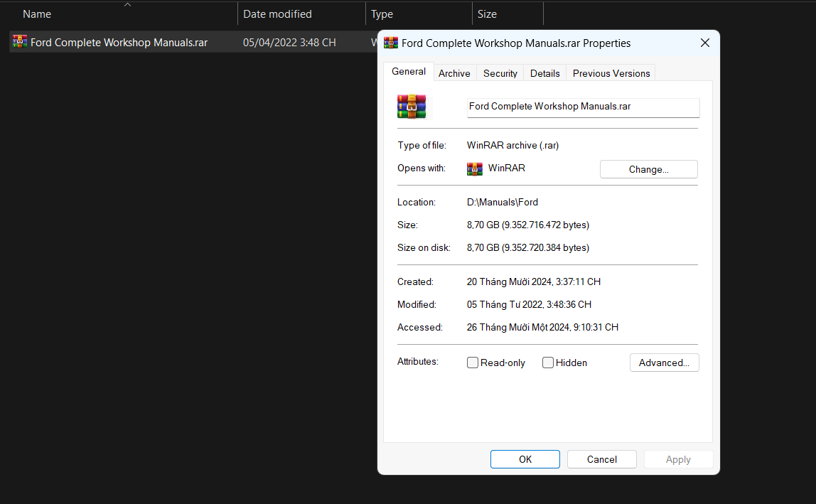Show the Previous Versions tab

[611, 73]
